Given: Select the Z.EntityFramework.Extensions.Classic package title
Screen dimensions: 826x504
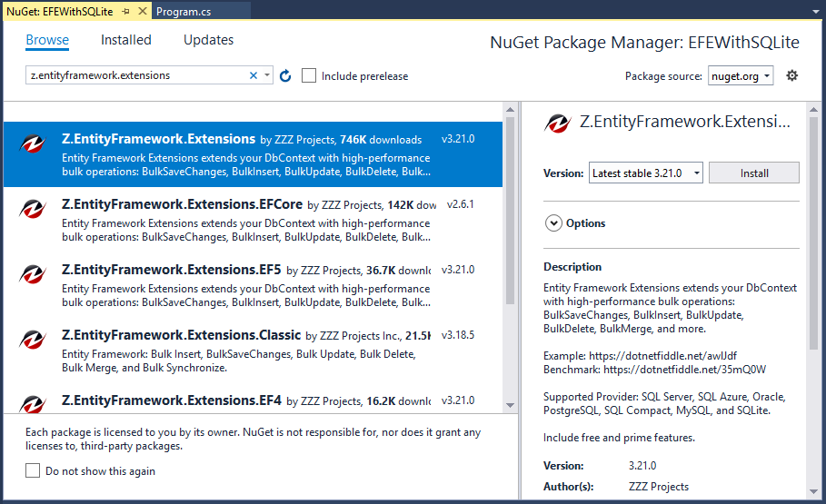Looking at the screenshot, I should (181, 335).
